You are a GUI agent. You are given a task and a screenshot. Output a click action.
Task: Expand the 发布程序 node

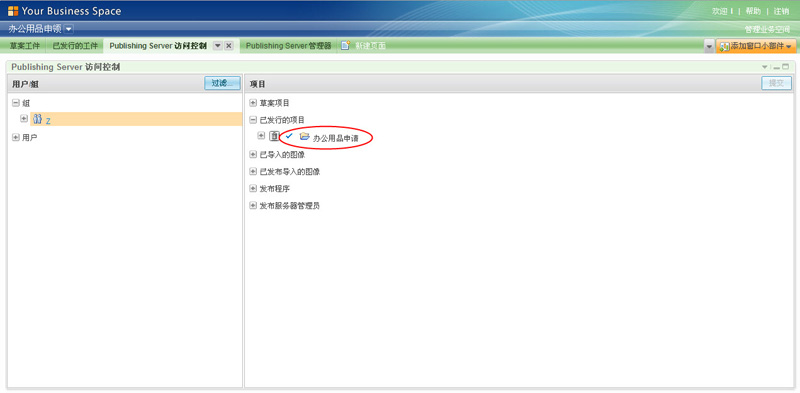coord(253,189)
